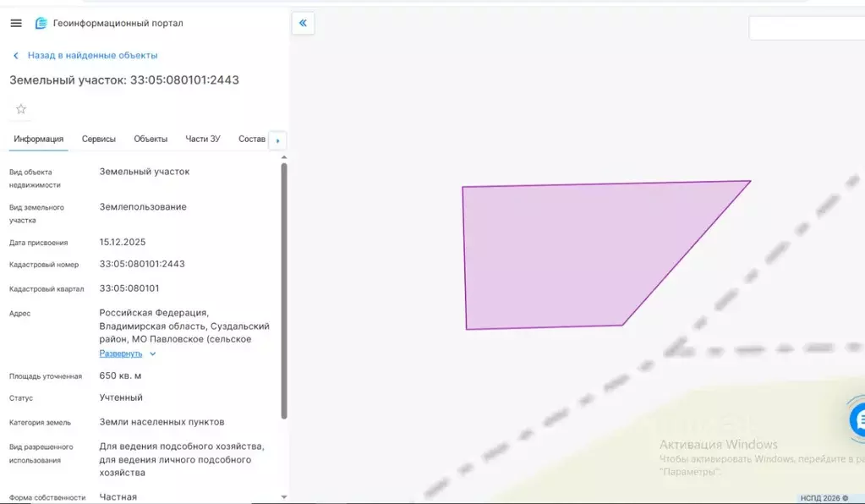The width and height of the screenshot is (865, 504).
Task: Switch to the 'Объекты' tab
Action: [151, 139]
